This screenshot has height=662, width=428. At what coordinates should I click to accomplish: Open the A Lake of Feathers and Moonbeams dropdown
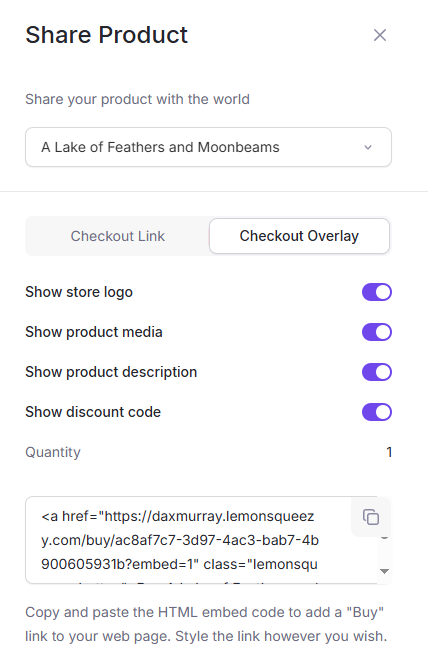209,147
